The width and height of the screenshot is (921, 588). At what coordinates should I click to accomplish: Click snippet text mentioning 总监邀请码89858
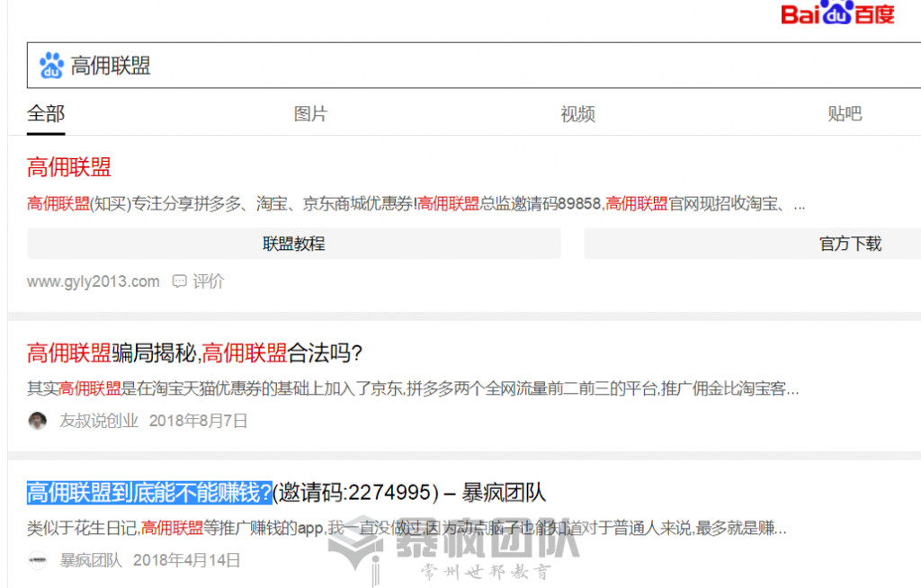[x=416, y=204]
